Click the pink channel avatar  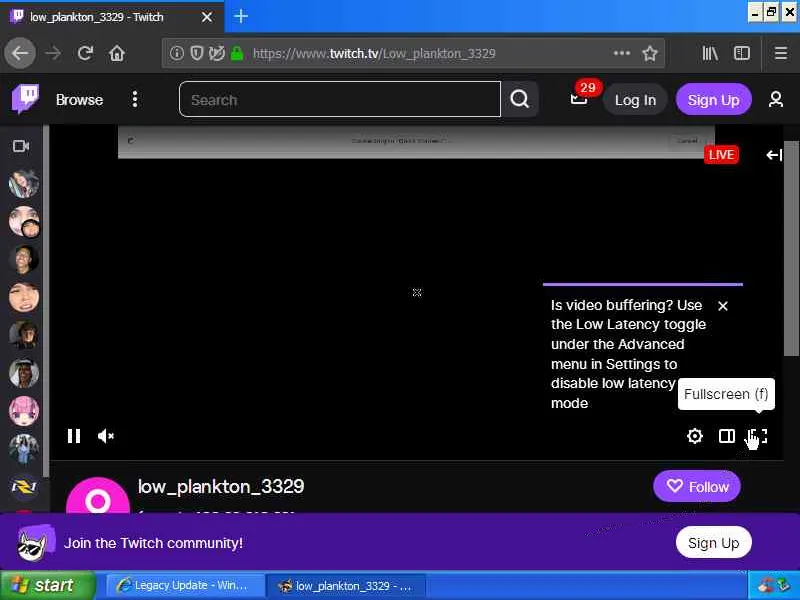[x=97, y=496]
